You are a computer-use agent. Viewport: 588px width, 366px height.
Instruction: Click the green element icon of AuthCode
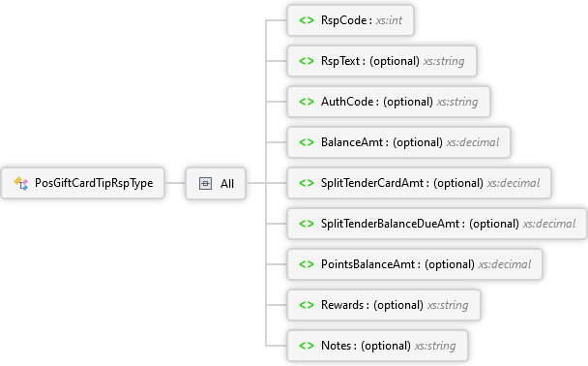307,102
